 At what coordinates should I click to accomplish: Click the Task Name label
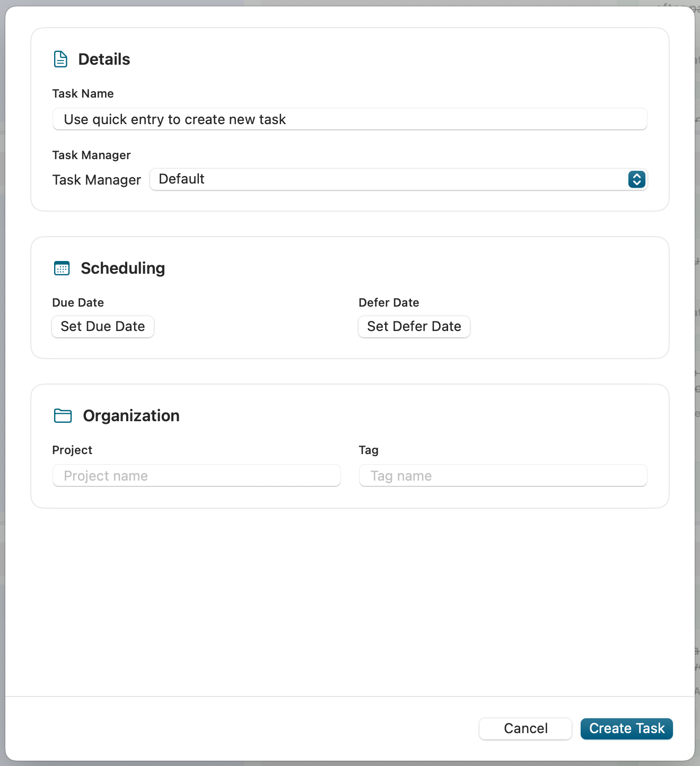[x=83, y=93]
